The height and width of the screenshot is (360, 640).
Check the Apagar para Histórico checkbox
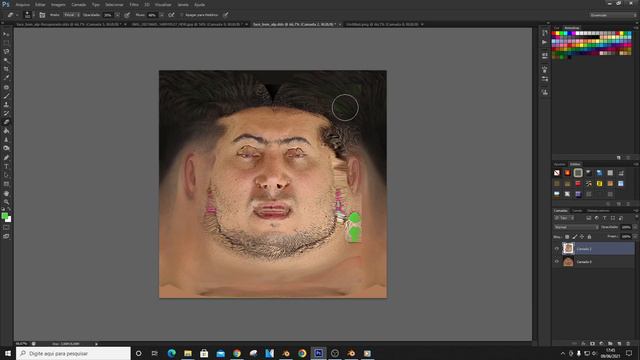(x=182, y=15)
